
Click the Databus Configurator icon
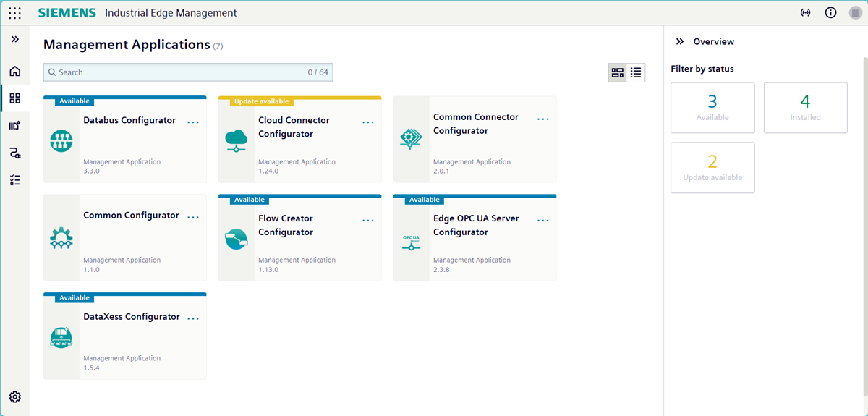pyautogui.click(x=62, y=142)
